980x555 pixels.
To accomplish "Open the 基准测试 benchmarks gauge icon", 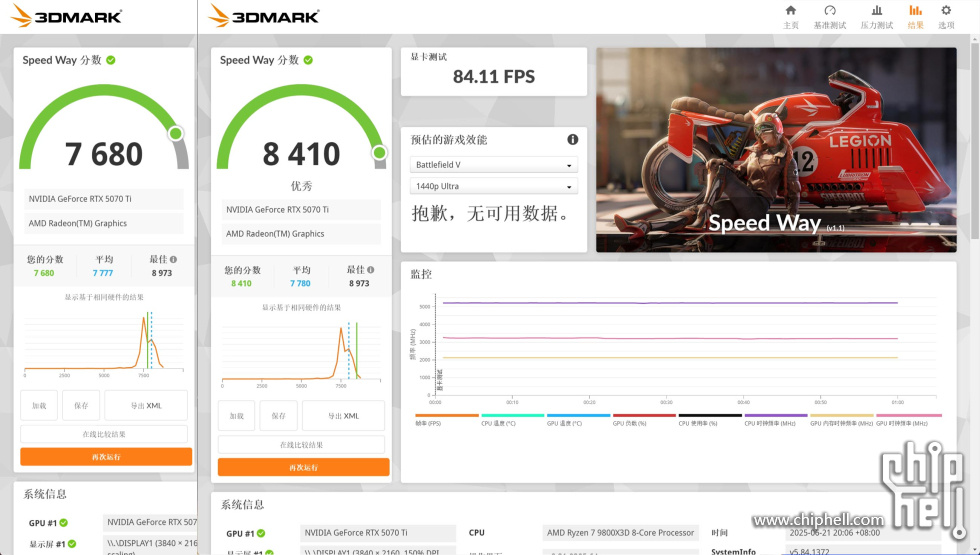I will click(829, 16).
